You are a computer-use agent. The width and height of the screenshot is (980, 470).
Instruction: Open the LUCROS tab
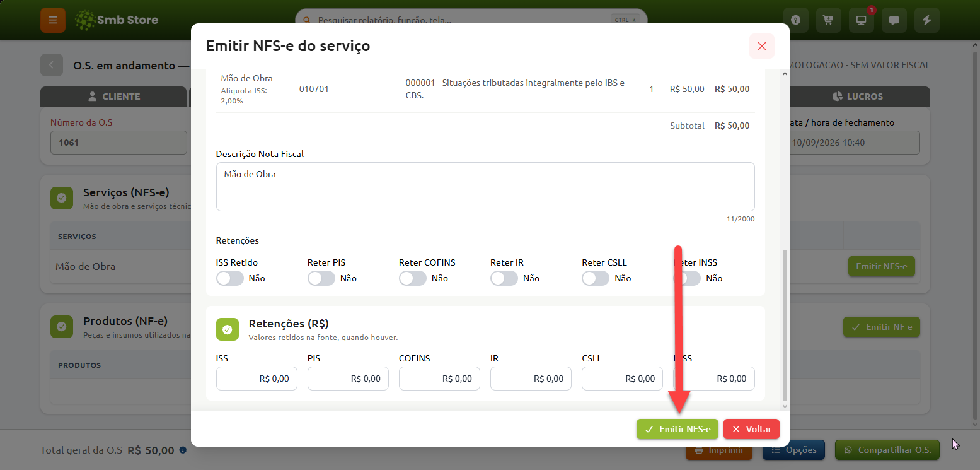pos(857,97)
